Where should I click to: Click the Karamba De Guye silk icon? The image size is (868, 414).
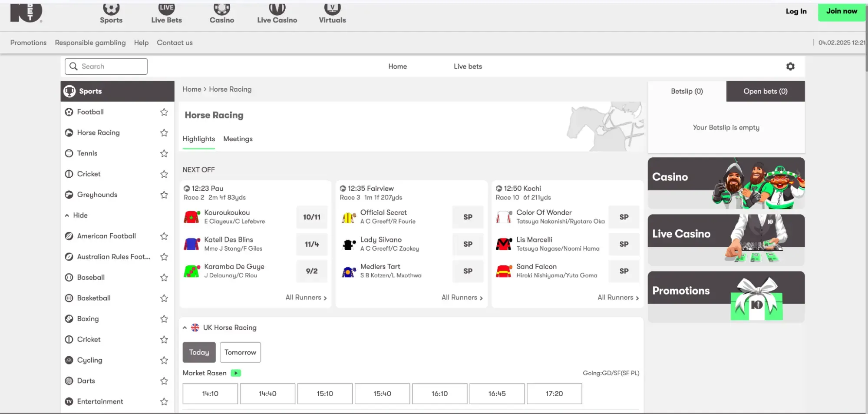coord(191,271)
